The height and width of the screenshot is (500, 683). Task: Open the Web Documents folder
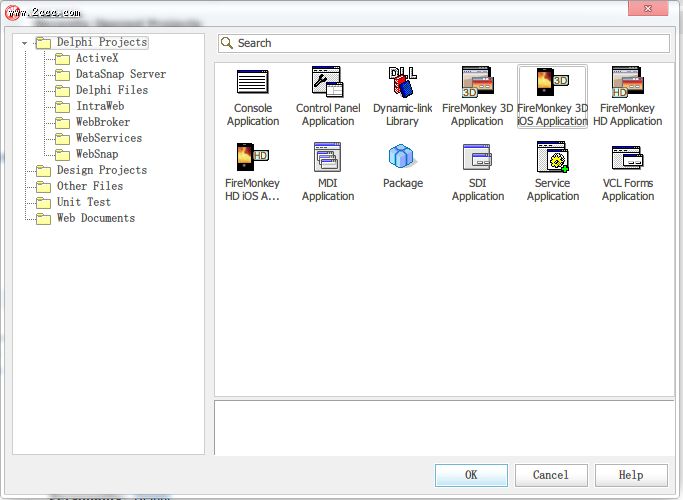pos(85,218)
